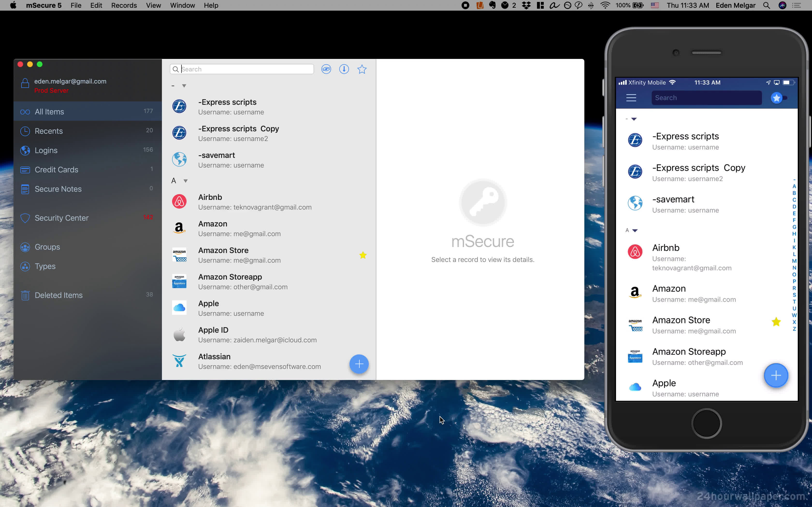The width and height of the screenshot is (812, 507).
Task: Open the Groups section in sidebar
Action: click(x=47, y=247)
